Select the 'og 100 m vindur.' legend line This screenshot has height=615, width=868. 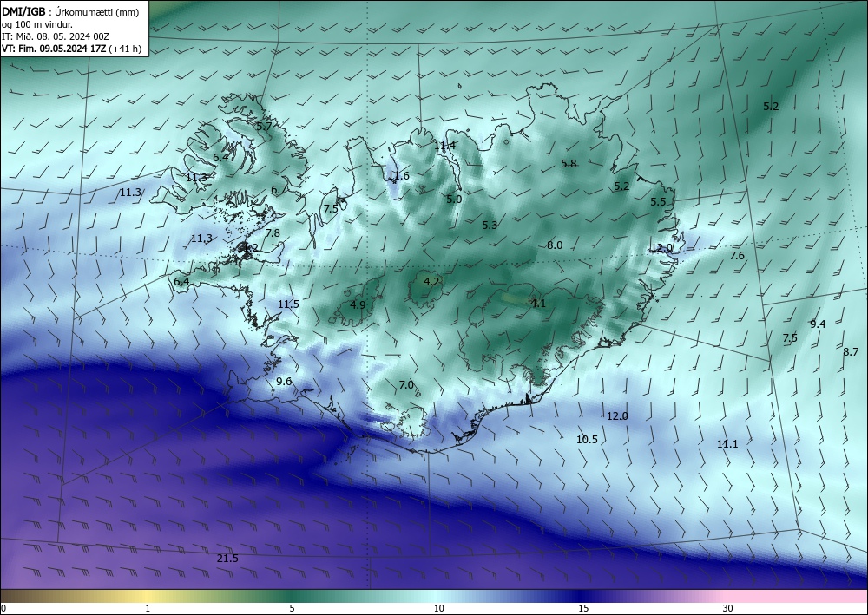tap(37, 24)
